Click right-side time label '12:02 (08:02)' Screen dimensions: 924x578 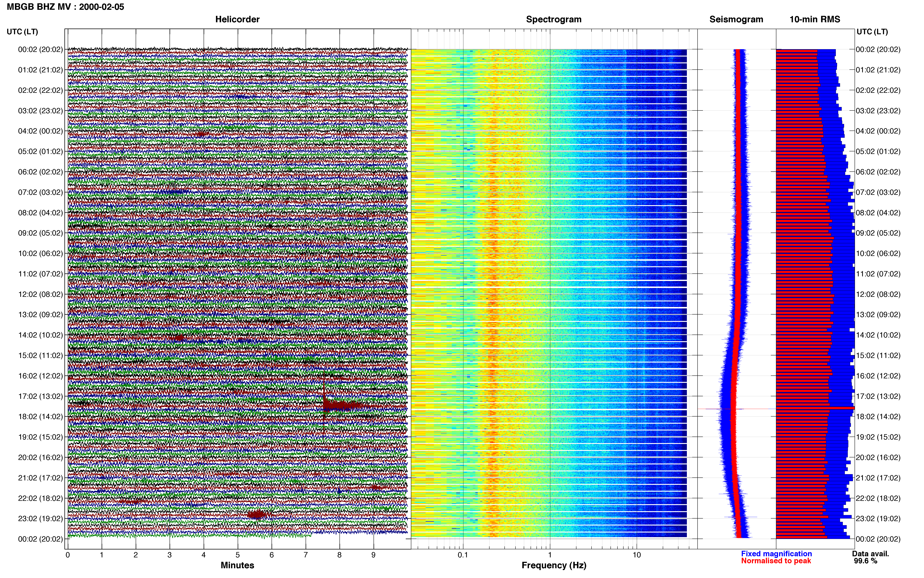tap(878, 294)
